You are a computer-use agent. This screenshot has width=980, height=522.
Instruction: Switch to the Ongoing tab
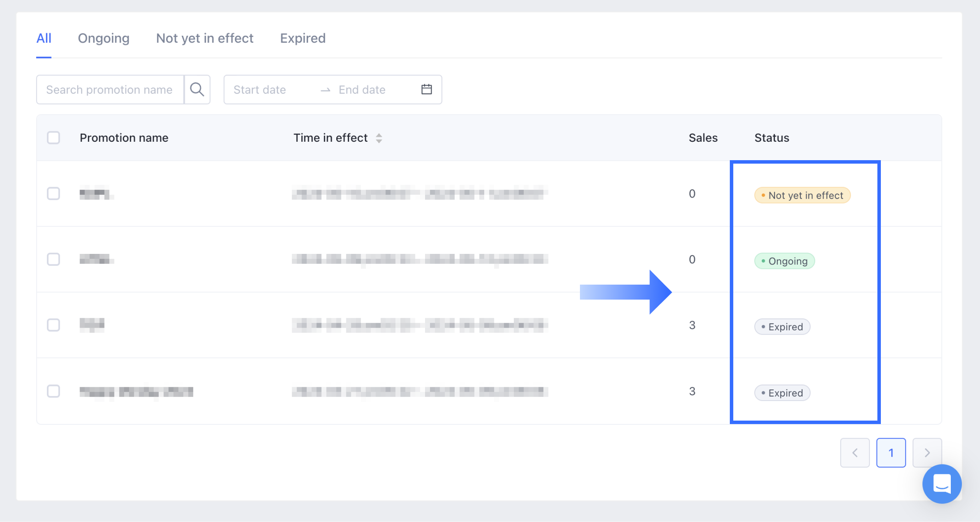click(103, 38)
